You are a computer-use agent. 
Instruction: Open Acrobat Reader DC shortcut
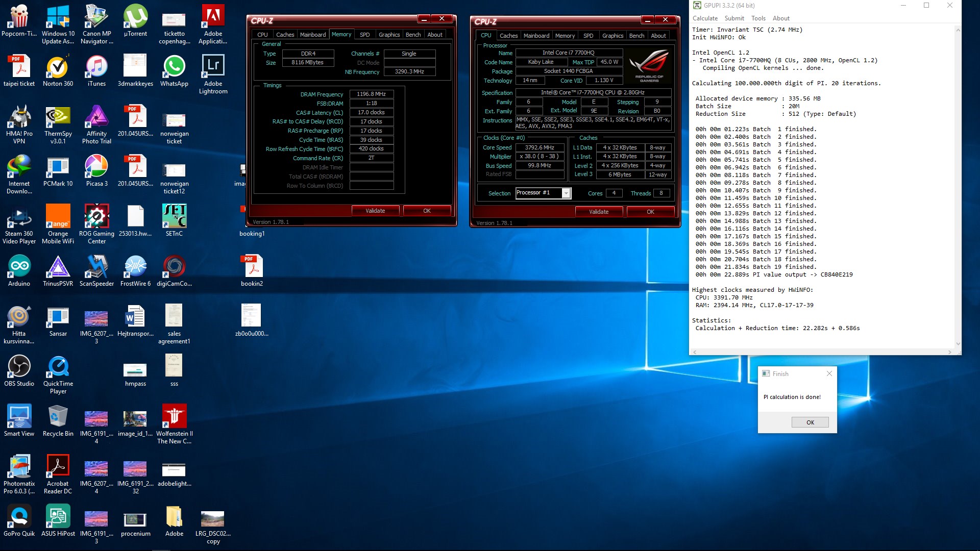point(58,474)
